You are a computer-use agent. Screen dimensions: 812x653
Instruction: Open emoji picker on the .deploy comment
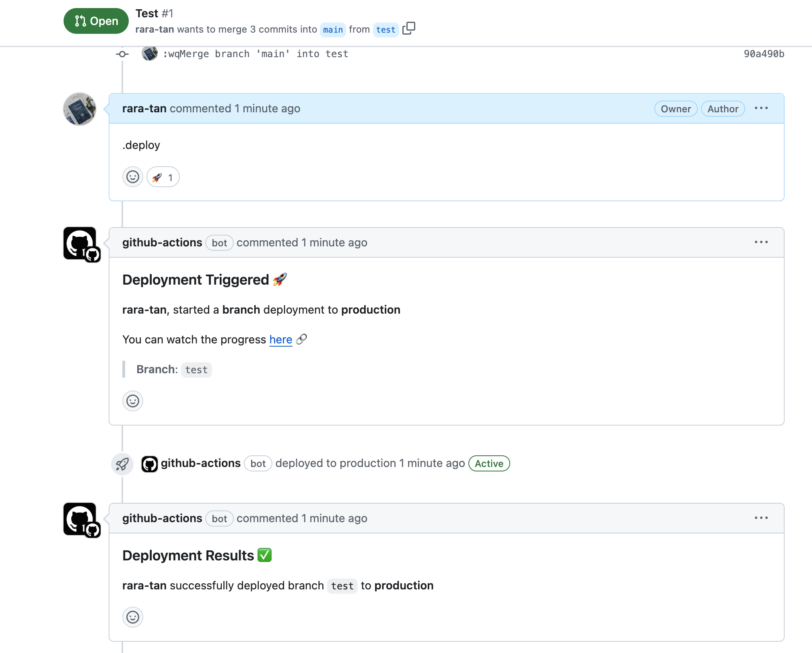click(133, 177)
